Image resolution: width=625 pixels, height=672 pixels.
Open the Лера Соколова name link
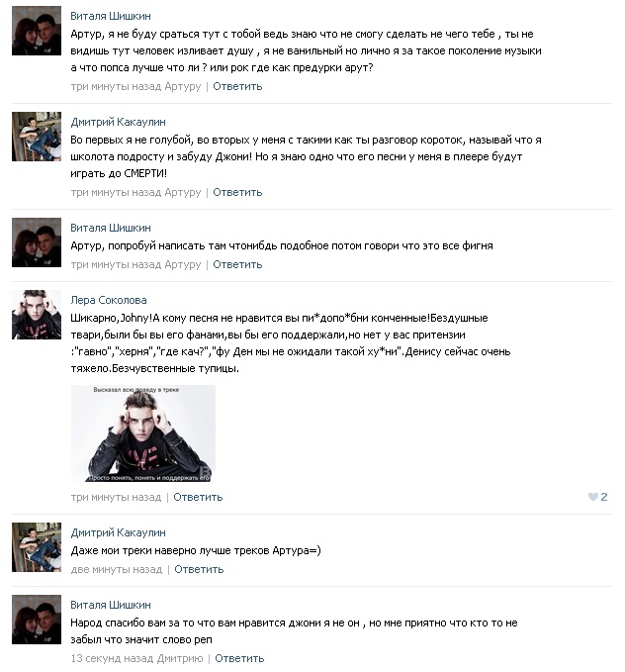pyautogui.click(x=109, y=300)
